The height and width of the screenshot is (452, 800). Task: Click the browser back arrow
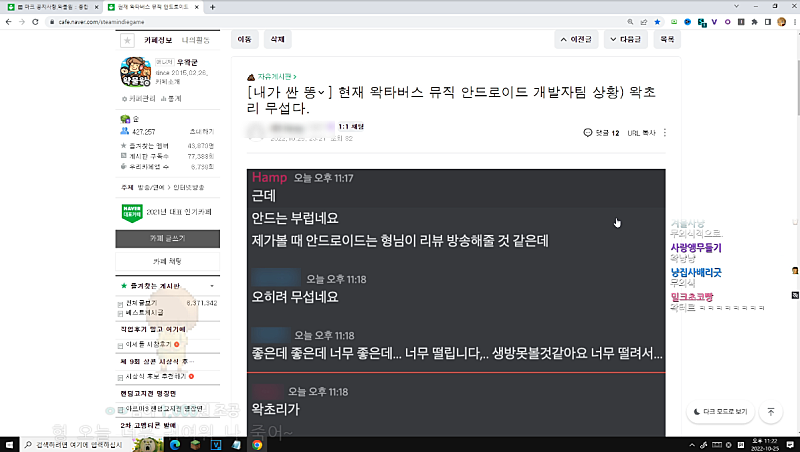[x=8, y=22]
